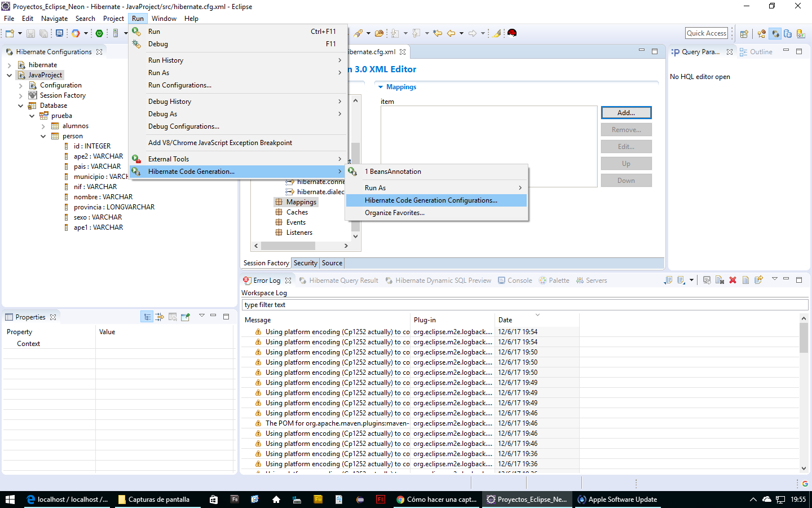Click the Open Perspective icon
Viewport: 812px width, 508px height.
coord(744,33)
